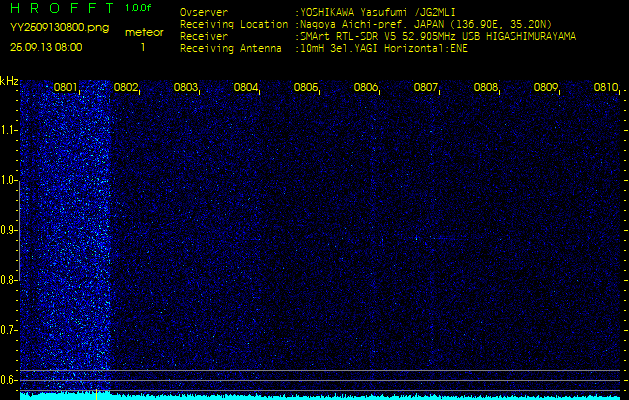Click the 0803 time marker
This screenshot has height=400, width=629.
click(186, 87)
